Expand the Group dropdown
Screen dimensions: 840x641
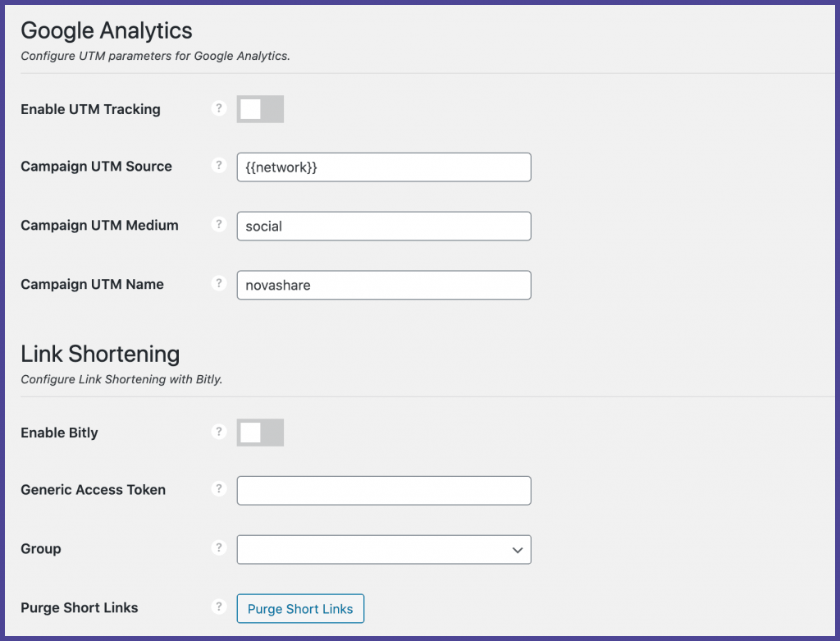click(384, 550)
